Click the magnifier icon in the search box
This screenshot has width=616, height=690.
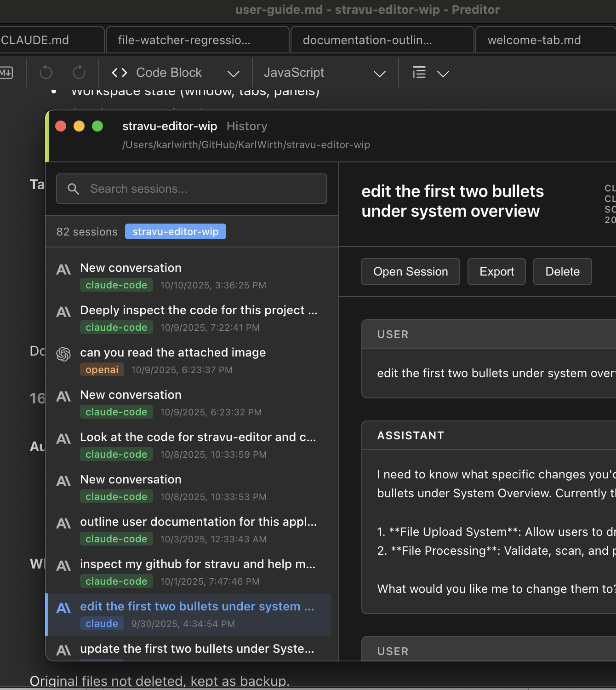tap(74, 189)
